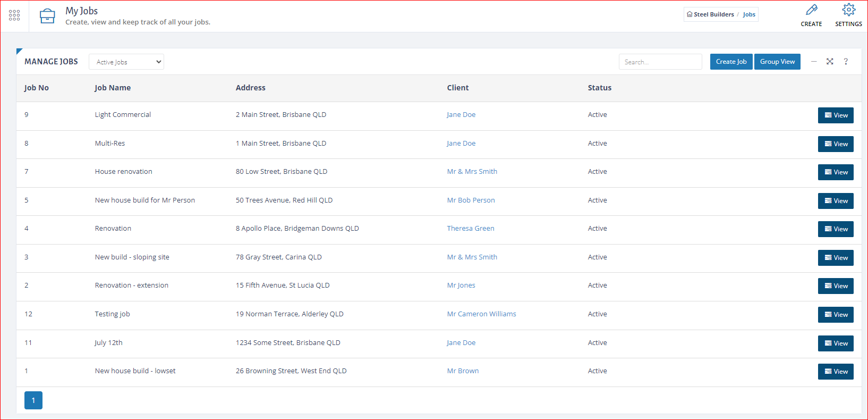Open client Mr Brown
The height and width of the screenshot is (420, 868).
pos(463,371)
